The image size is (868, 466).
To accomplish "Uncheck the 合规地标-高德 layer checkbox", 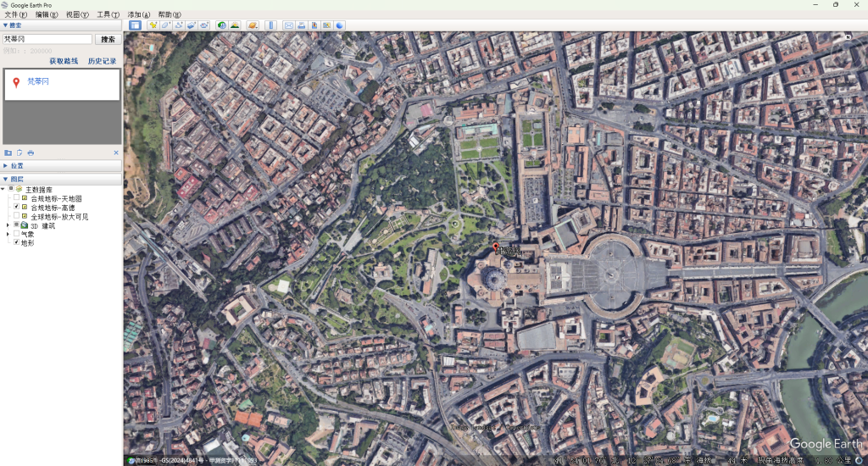I will [x=16, y=208].
